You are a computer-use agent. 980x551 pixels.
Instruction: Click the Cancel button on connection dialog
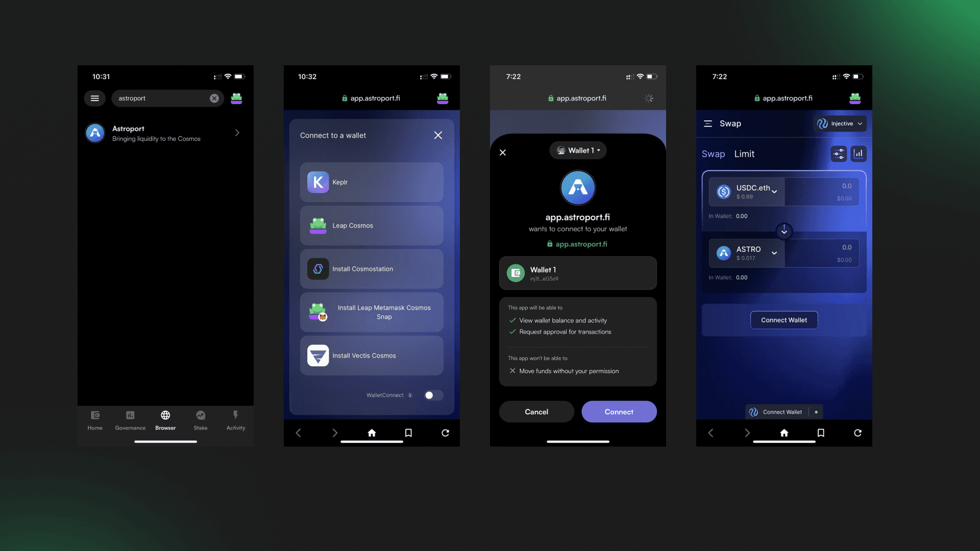click(536, 412)
